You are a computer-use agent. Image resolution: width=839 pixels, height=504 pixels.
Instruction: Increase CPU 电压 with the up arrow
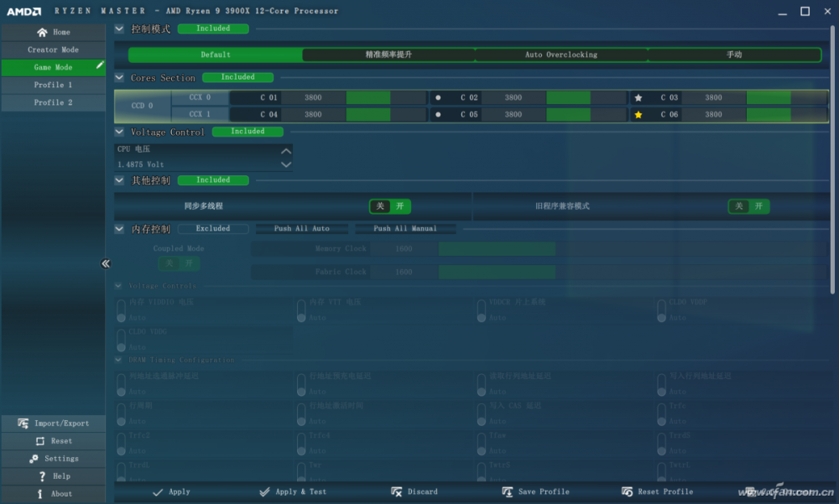tap(286, 151)
